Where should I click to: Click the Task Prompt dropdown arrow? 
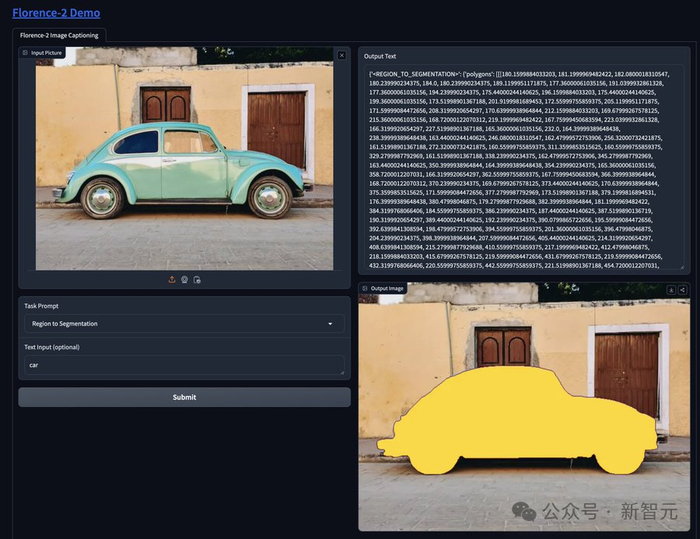tap(330, 324)
